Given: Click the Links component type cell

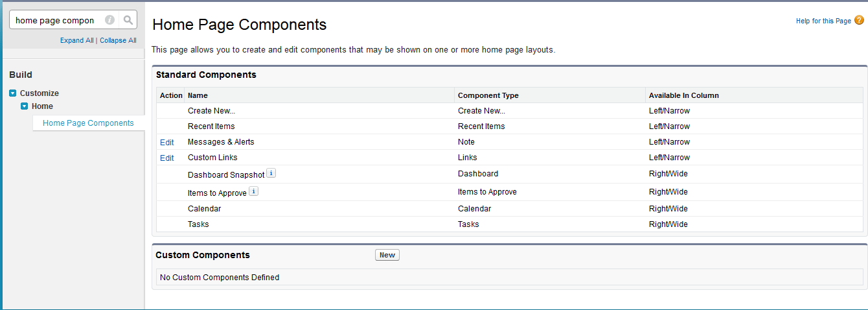Looking at the screenshot, I should pyautogui.click(x=468, y=158).
